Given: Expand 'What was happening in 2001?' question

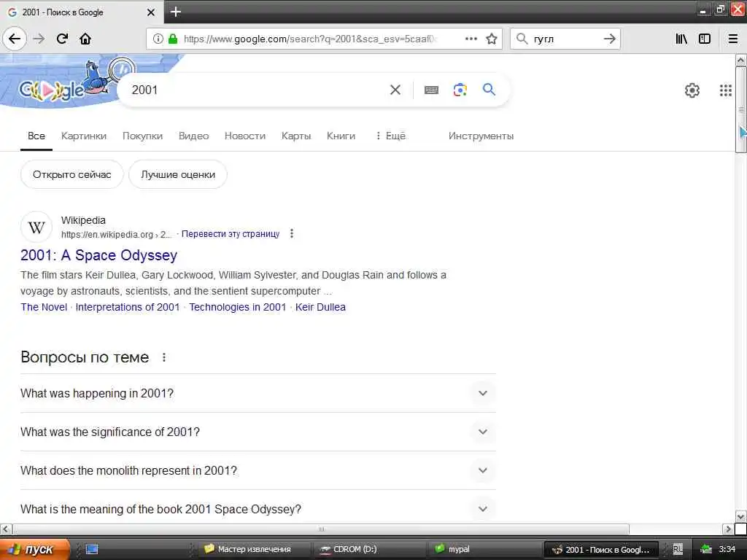Looking at the screenshot, I should [x=483, y=393].
